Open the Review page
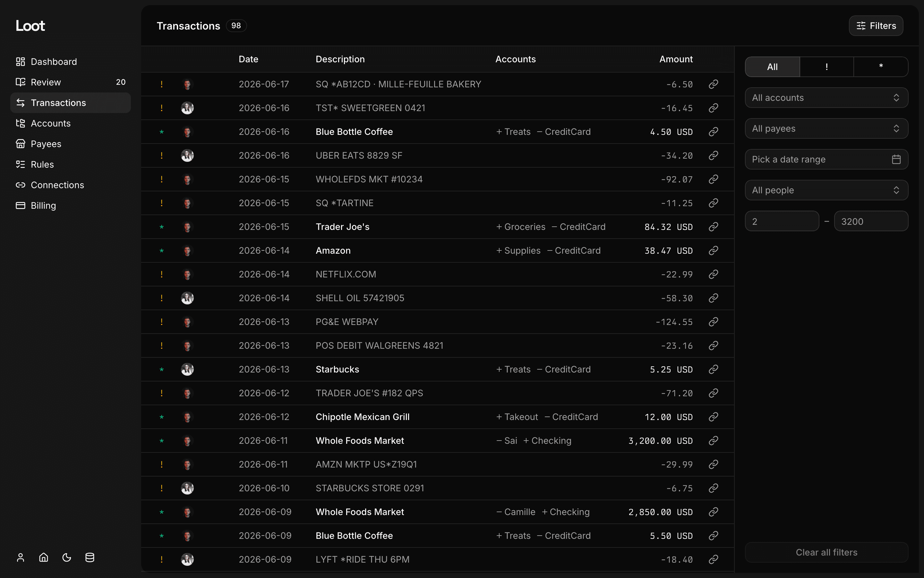This screenshot has width=924, height=578. click(70, 82)
